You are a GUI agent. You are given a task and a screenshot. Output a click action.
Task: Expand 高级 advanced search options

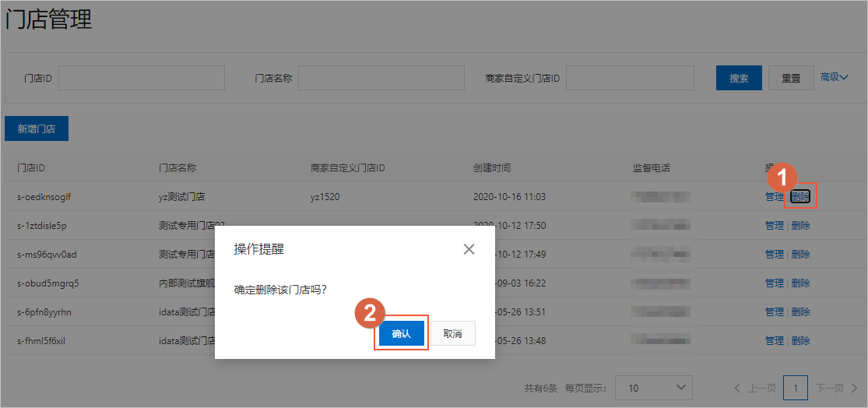point(835,78)
